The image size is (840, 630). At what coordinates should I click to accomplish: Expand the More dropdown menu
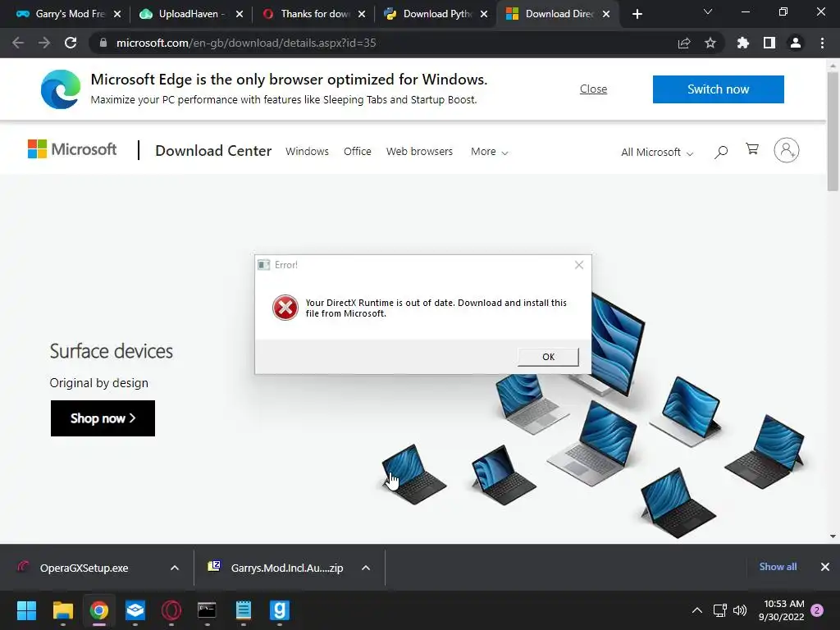click(489, 152)
